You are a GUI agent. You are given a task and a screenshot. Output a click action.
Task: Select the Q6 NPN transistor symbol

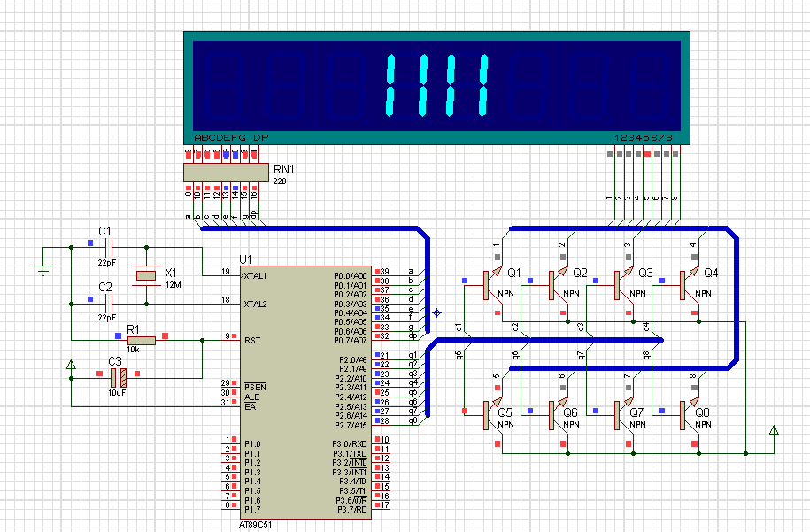(x=559, y=415)
